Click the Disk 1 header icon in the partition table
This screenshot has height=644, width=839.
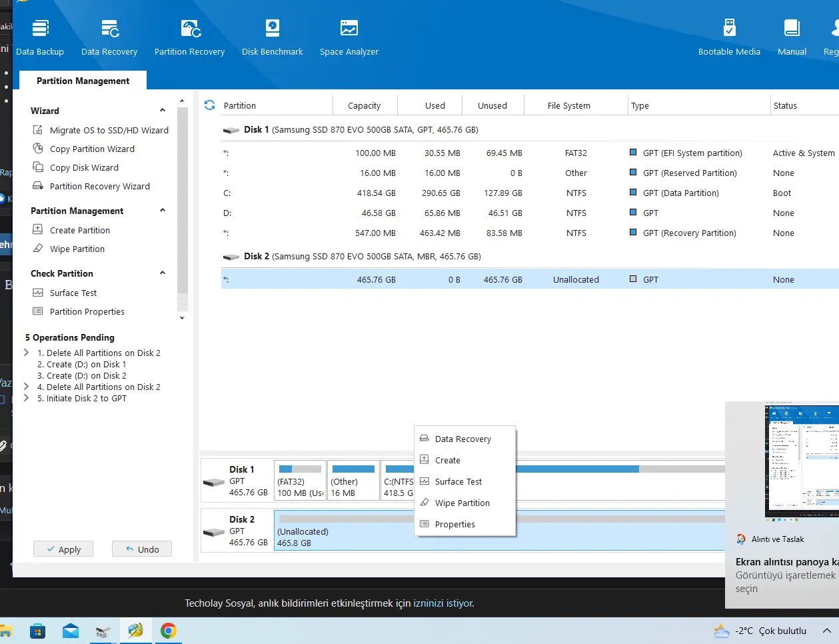tap(231, 130)
